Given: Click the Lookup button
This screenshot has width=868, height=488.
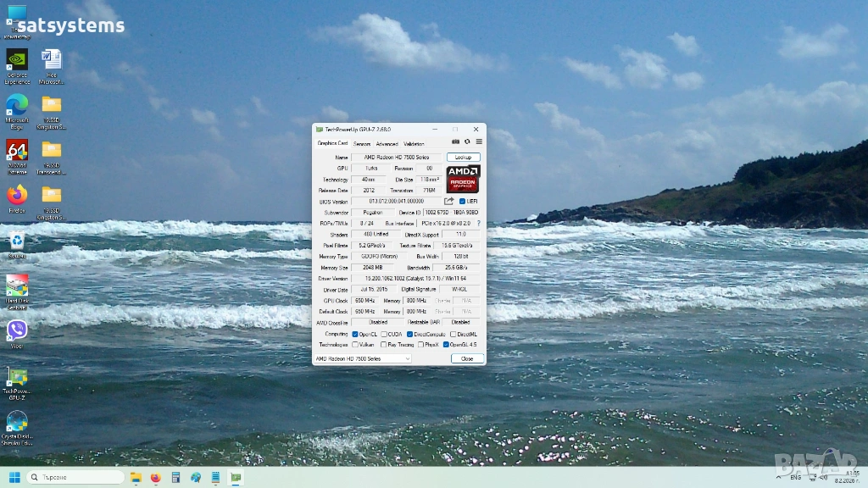Looking at the screenshot, I should pos(464,157).
